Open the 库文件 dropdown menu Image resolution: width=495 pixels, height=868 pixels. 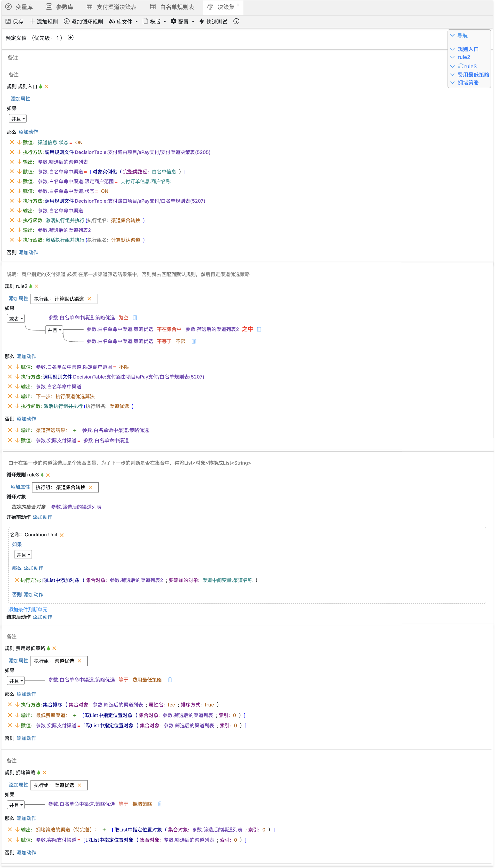124,21
